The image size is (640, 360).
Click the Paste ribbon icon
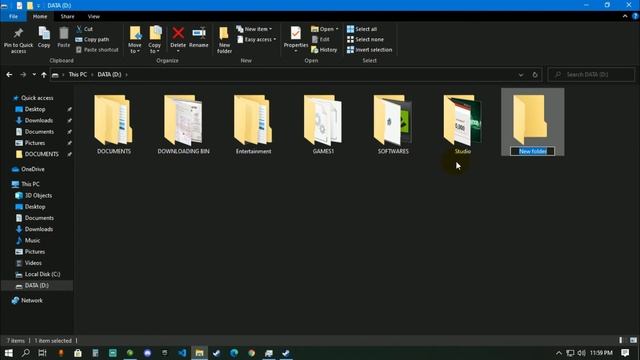(63, 33)
